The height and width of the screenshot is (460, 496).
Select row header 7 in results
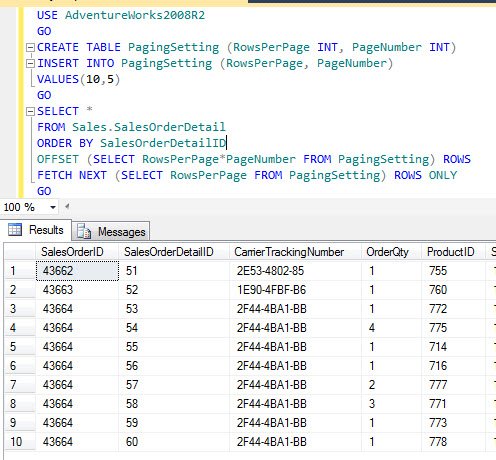click(x=20, y=385)
